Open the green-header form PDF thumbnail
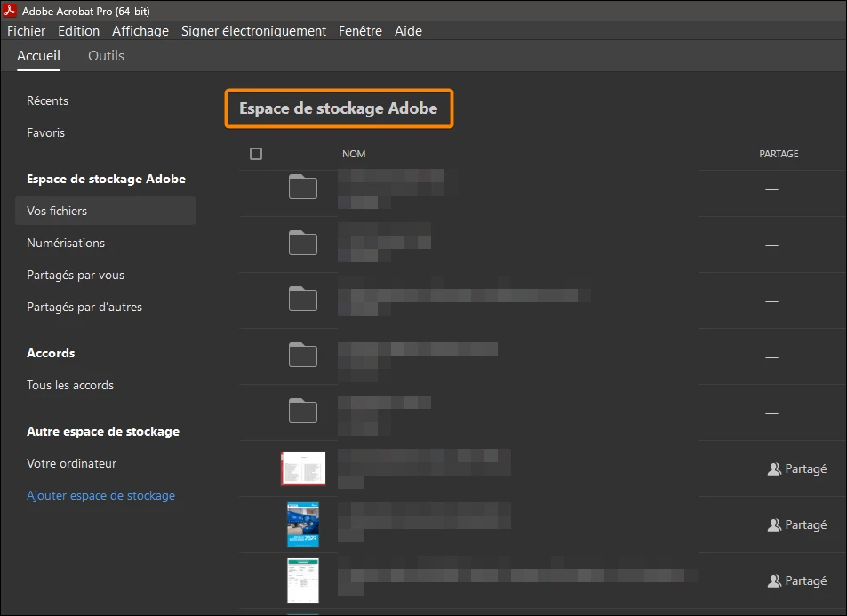The height and width of the screenshot is (616, 847). pyautogui.click(x=303, y=580)
